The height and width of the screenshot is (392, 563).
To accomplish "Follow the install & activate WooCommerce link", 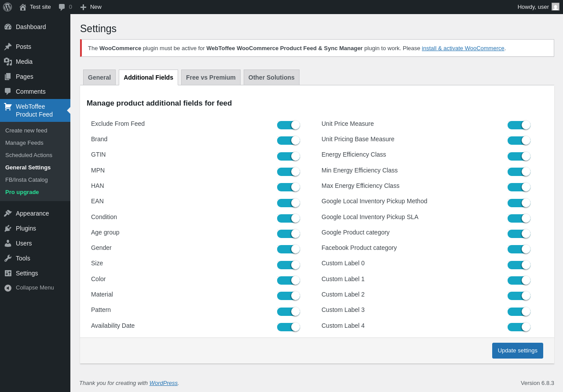I will tap(463, 48).
